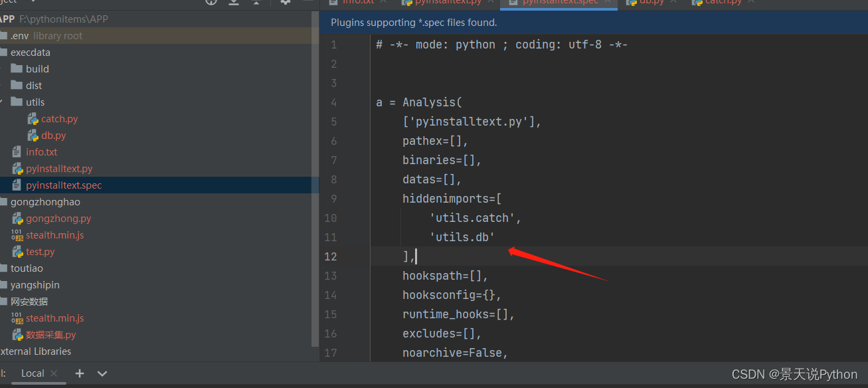
Task: Click the Python icon on pyinstalltext.py tab
Action: 407,3
